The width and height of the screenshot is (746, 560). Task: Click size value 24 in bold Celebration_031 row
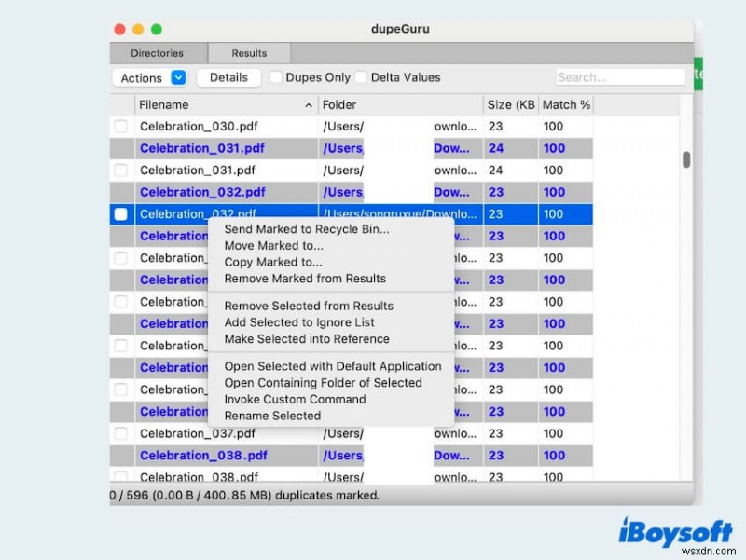click(496, 148)
